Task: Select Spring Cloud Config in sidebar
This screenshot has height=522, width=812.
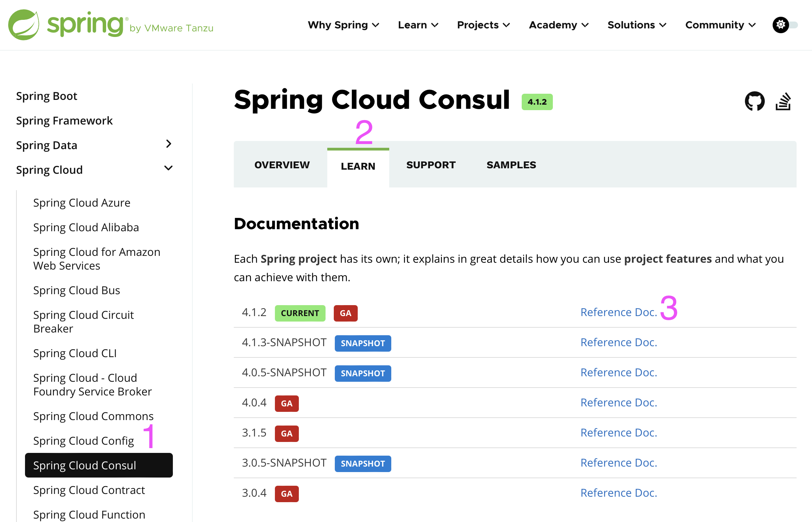Action: [x=84, y=441]
